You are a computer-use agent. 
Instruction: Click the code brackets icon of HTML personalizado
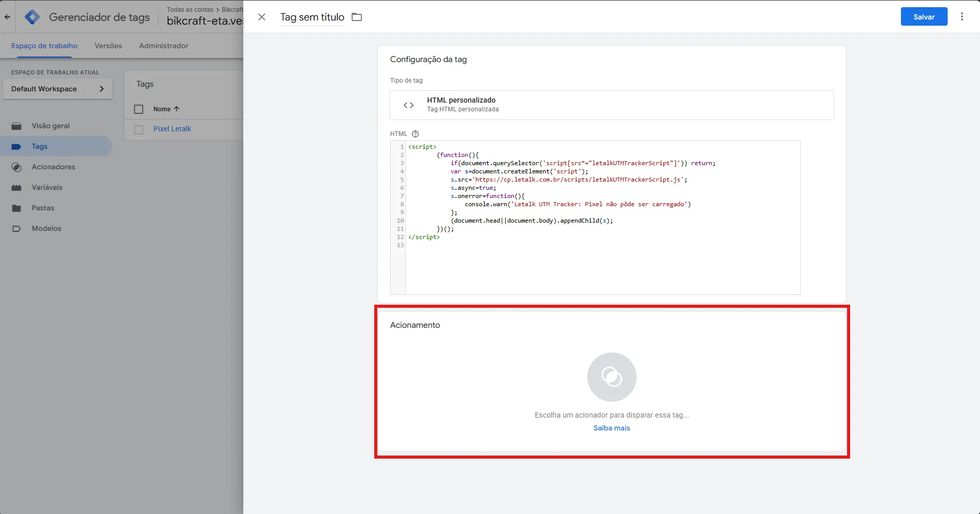pyautogui.click(x=409, y=105)
